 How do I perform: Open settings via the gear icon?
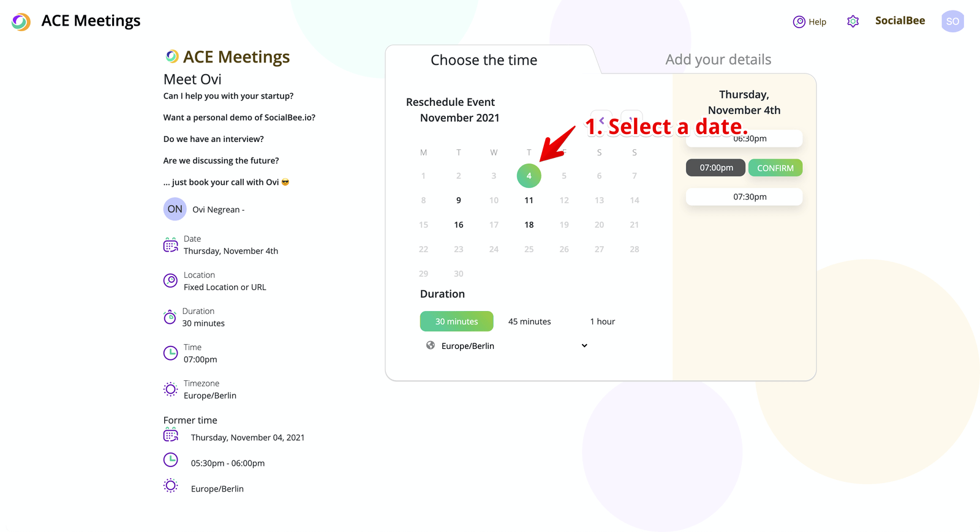(x=853, y=21)
